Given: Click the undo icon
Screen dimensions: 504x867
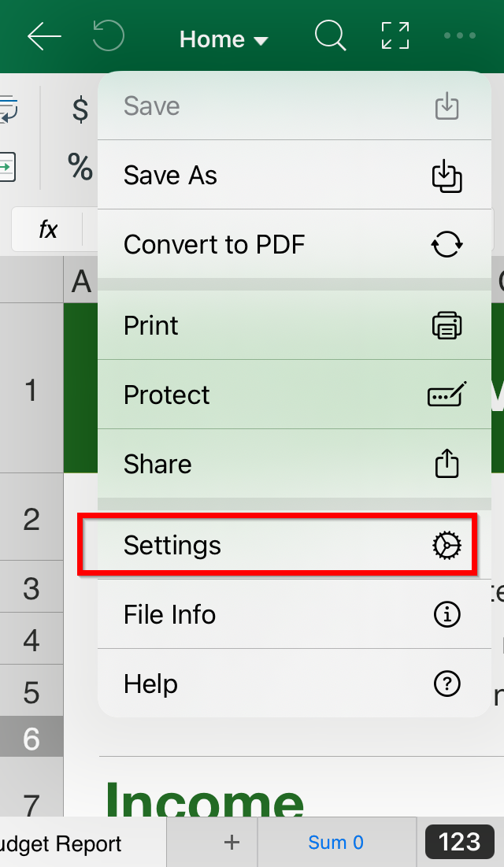Looking at the screenshot, I should (109, 36).
